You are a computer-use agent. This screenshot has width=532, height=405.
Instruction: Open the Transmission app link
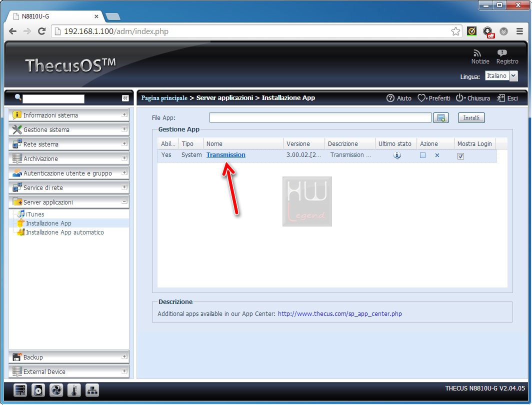click(x=225, y=154)
